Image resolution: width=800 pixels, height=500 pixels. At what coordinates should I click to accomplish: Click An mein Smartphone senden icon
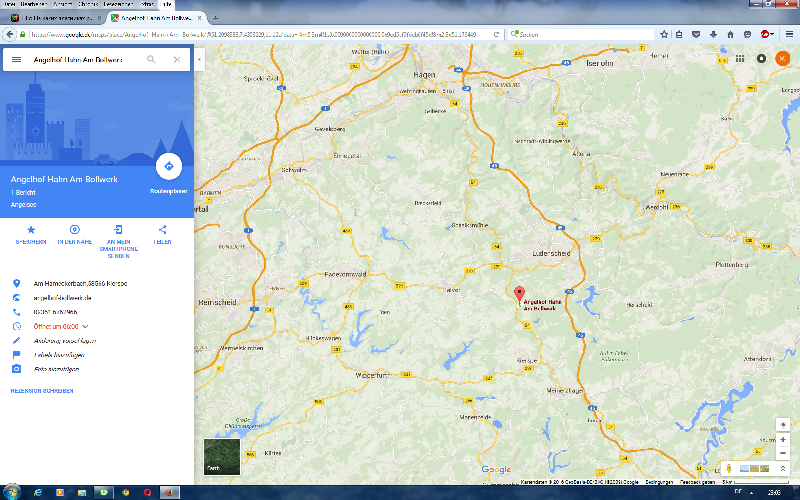click(118, 230)
